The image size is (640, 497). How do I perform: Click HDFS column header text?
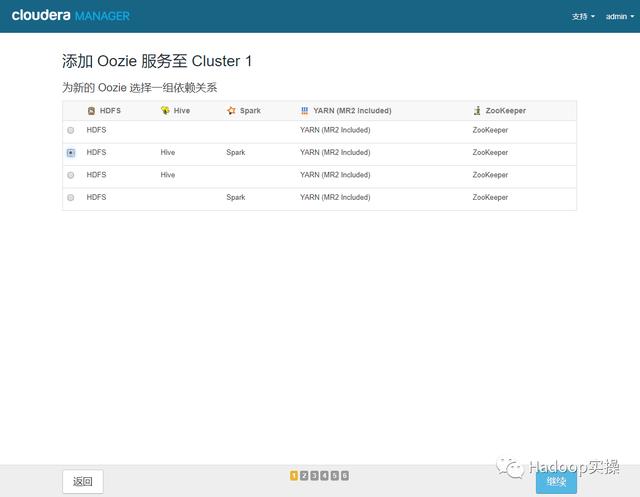(110, 111)
